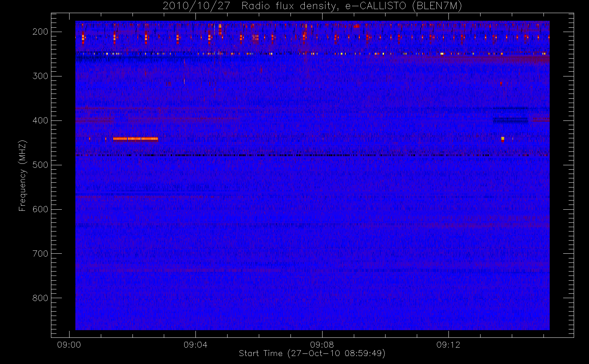Click the 700 frequency tick label
589x364 pixels.
click(x=40, y=254)
